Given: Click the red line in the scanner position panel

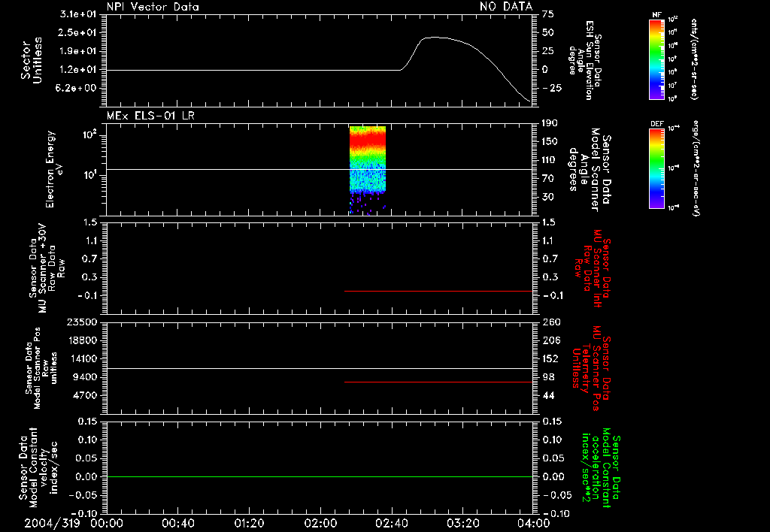Looking at the screenshot, I should (438, 382).
